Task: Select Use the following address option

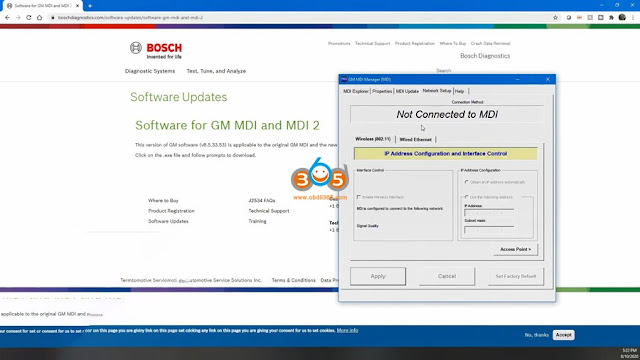Action: pyautogui.click(x=467, y=197)
